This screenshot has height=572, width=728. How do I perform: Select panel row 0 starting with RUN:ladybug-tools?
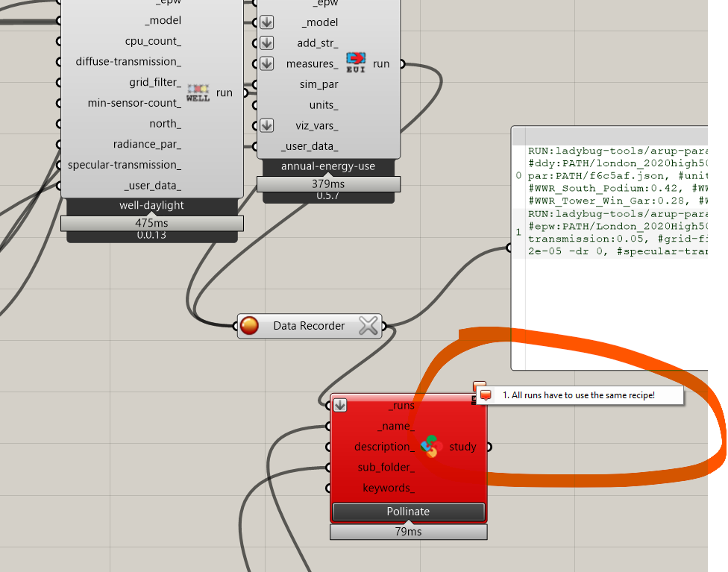pos(610,176)
